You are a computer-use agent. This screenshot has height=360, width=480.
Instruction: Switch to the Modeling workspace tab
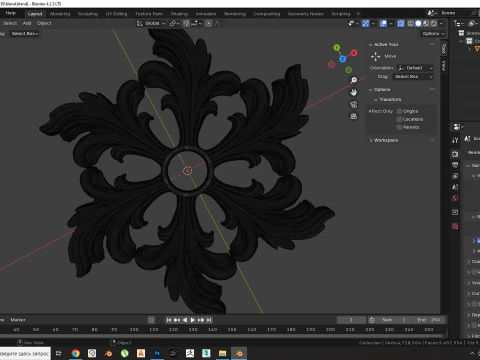point(60,14)
